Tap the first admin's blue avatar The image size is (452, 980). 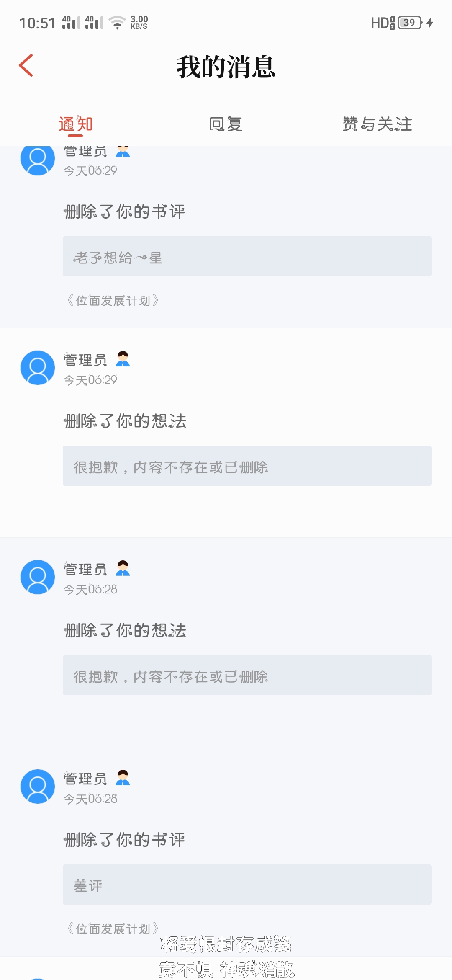point(38,159)
